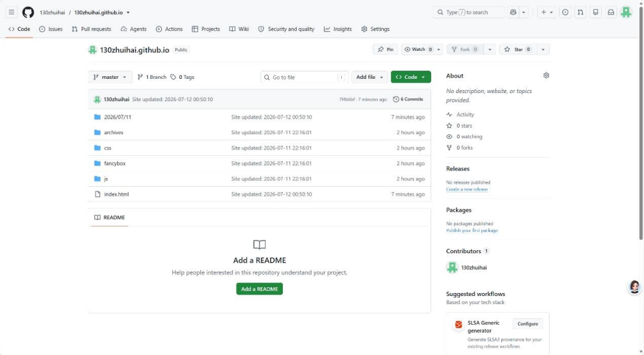Open the js folder
644x355 pixels.
point(106,179)
